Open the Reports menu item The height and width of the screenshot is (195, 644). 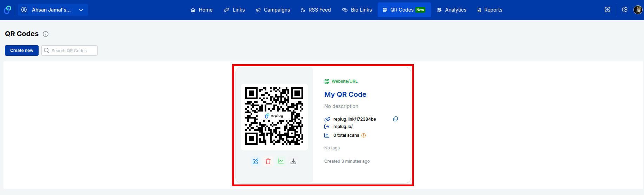(x=490, y=10)
